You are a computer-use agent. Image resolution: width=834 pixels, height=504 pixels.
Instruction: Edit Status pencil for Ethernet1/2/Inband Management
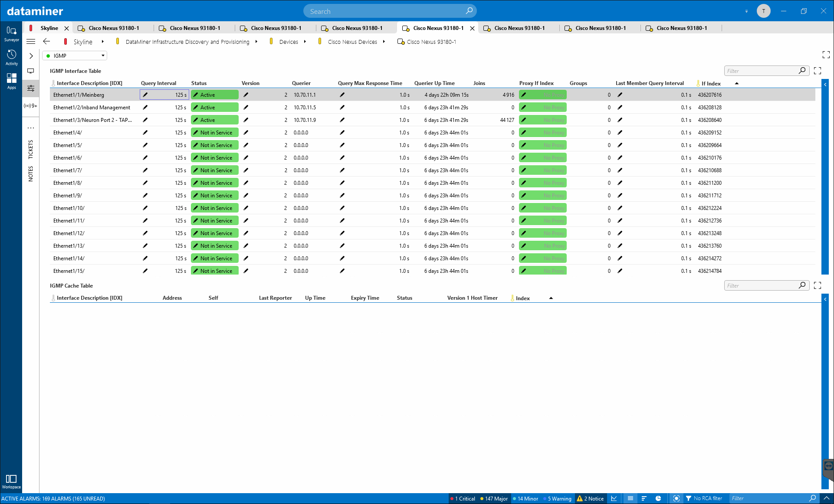[x=196, y=108]
